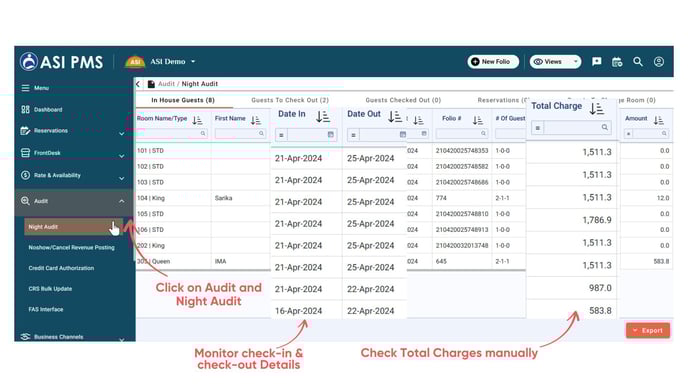The width and height of the screenshot is (688, 387).
Task: Switch to Guests Checked Out tab
Action: click(403, 100)
